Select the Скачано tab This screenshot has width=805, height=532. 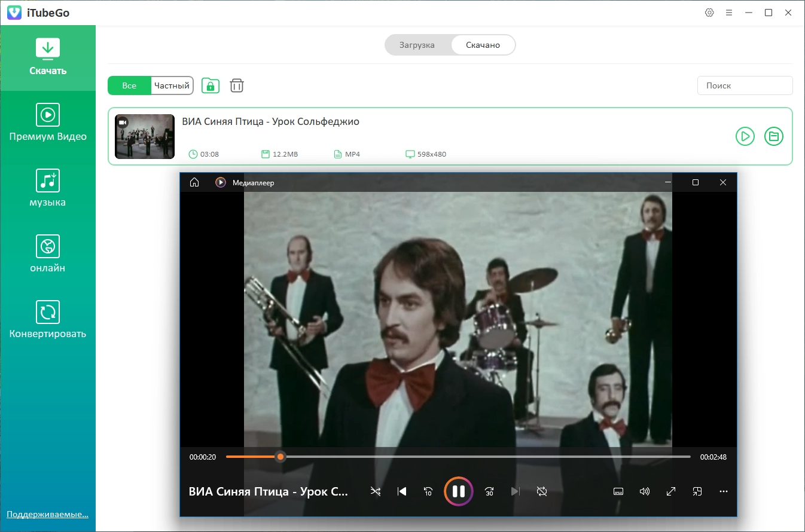click(x=483, y=45)
